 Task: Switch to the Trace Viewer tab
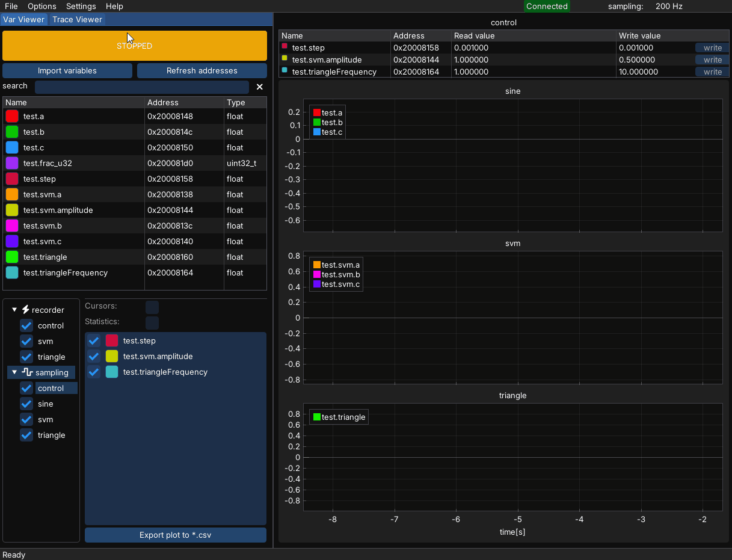(x=77, y=19)
